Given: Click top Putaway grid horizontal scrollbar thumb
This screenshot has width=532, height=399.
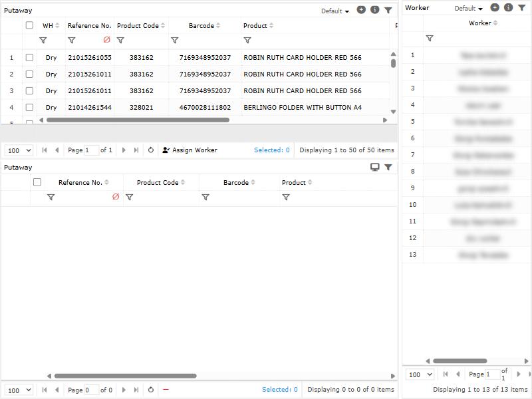Looking at the screenshot, I should [138, 120].
